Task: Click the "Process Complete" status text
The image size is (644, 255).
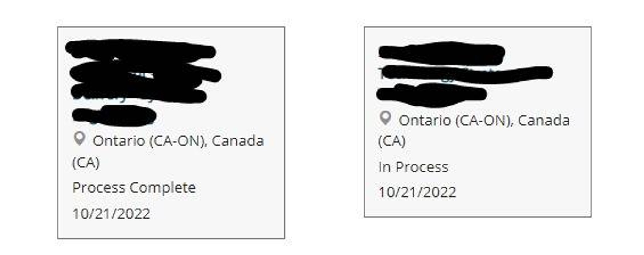Action: click(x=134, y=188)
